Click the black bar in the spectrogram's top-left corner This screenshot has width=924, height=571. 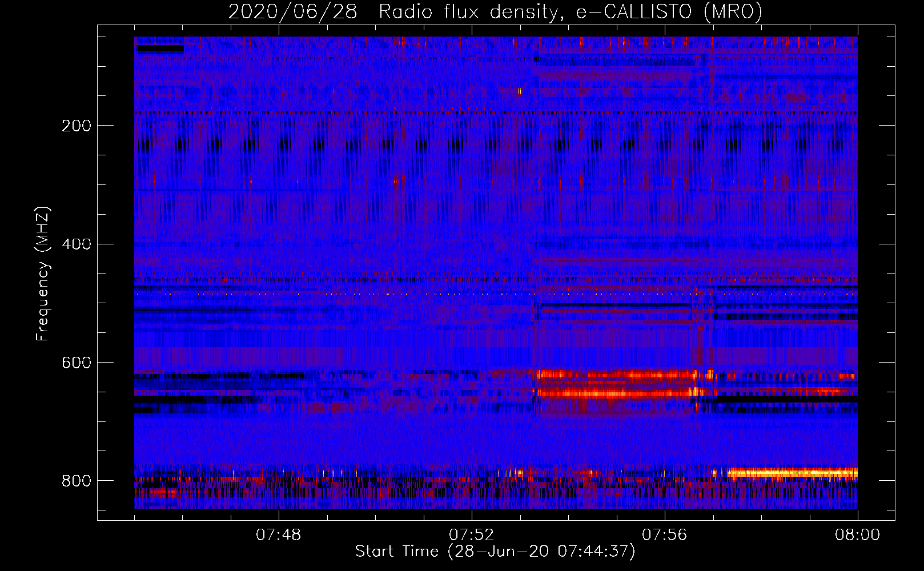pos(160,49)
